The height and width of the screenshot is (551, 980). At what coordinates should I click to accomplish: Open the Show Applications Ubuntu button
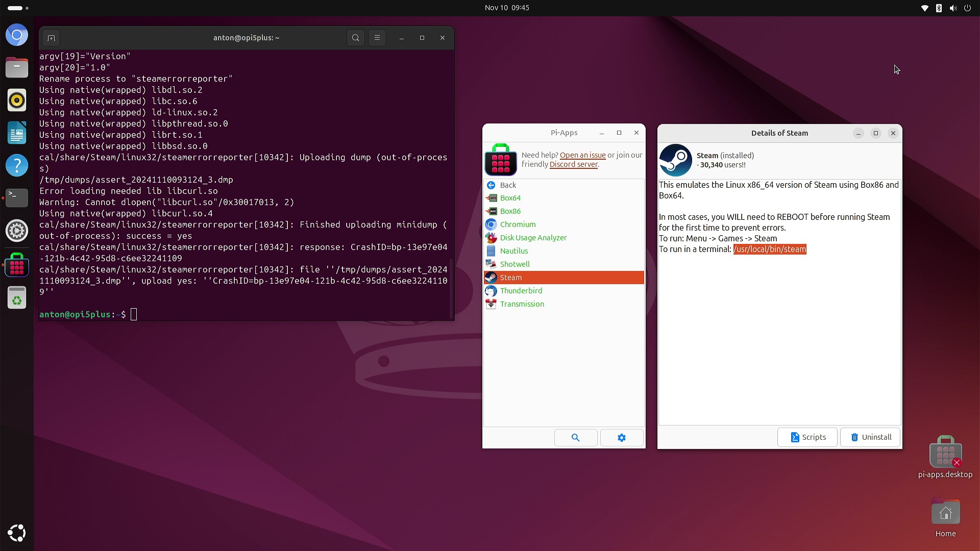coord(17,533)
